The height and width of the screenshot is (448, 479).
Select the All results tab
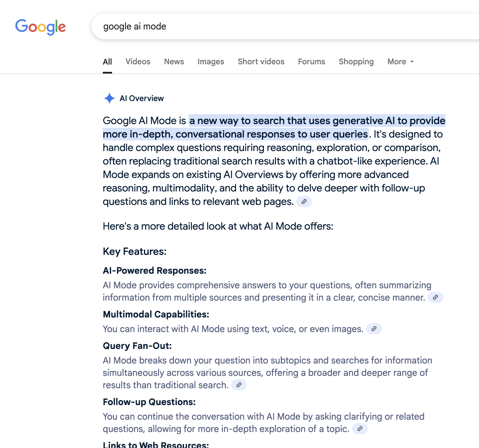(107, 62)
